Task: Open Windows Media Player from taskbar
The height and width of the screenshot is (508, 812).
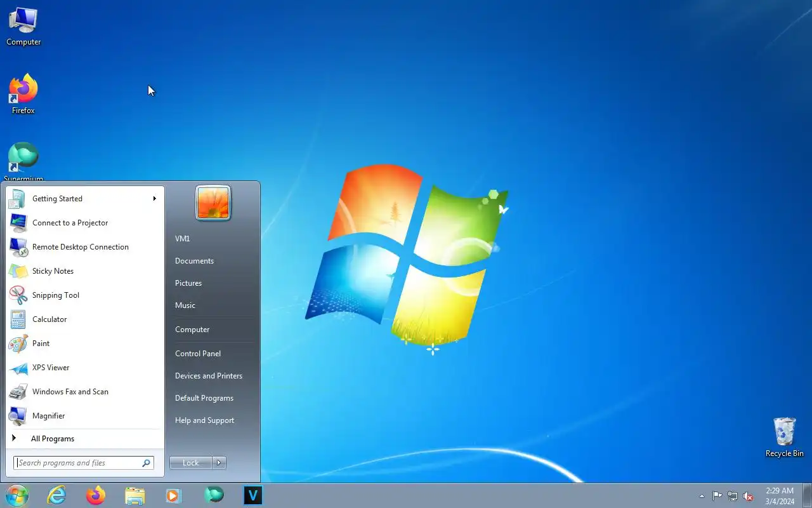Action: tap(173, 495)
